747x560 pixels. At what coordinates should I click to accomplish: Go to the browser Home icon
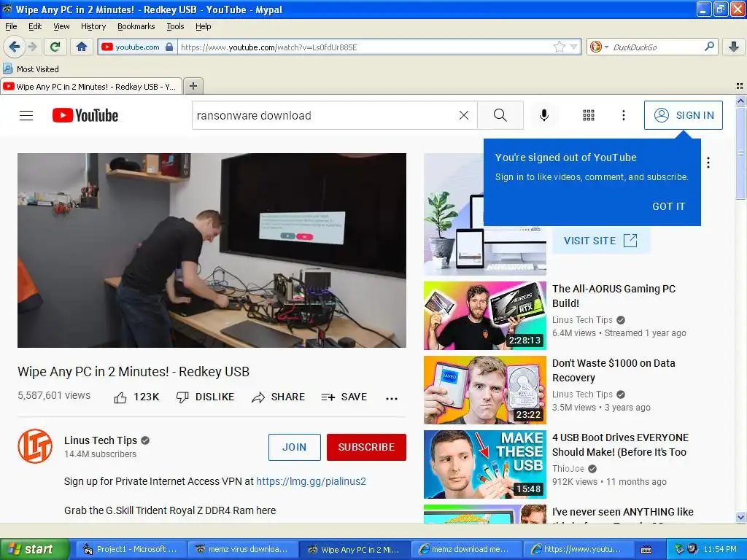click(82, 47)
